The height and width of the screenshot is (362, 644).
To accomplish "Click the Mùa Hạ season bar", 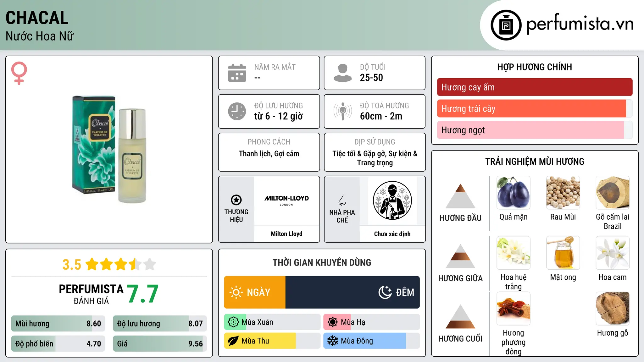I will (x=371, y=322).
